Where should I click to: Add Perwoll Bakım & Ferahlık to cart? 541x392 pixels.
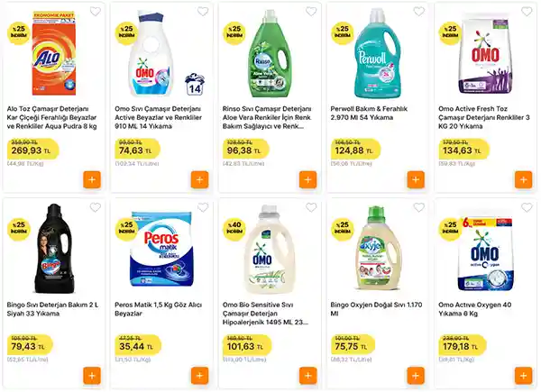coord(417,178)
